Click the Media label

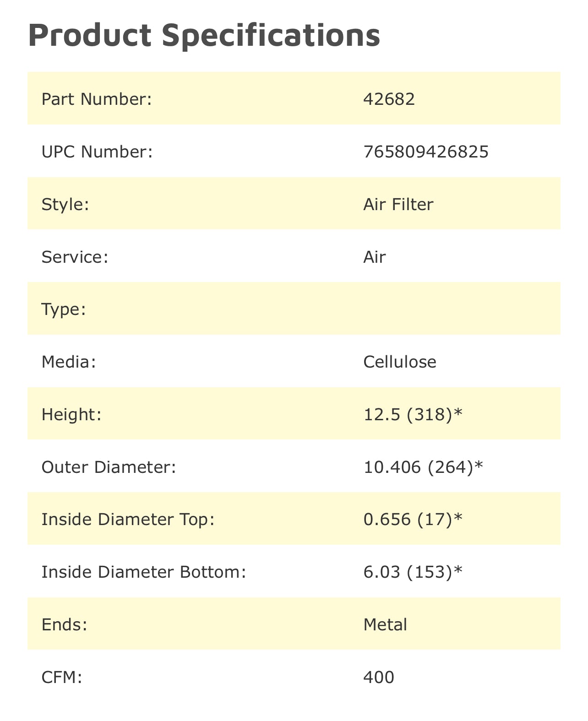69,362
